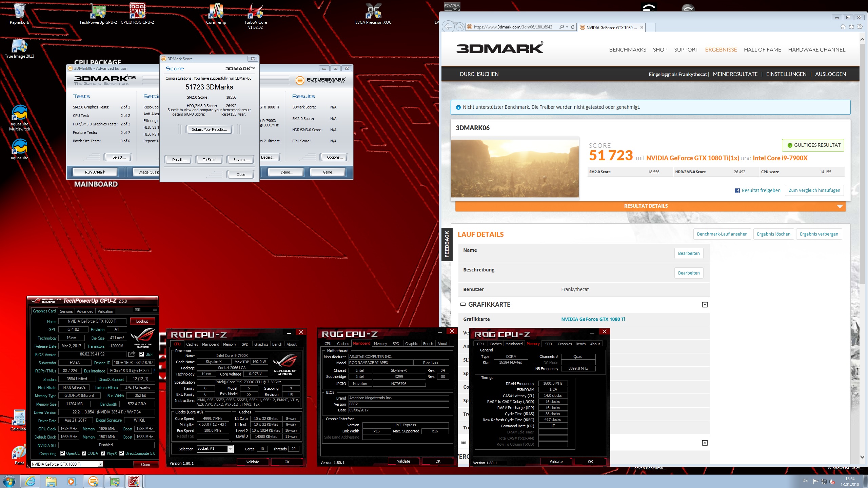Open HALL OF FAME menu

pyautogui.click(x=763, y=49)
